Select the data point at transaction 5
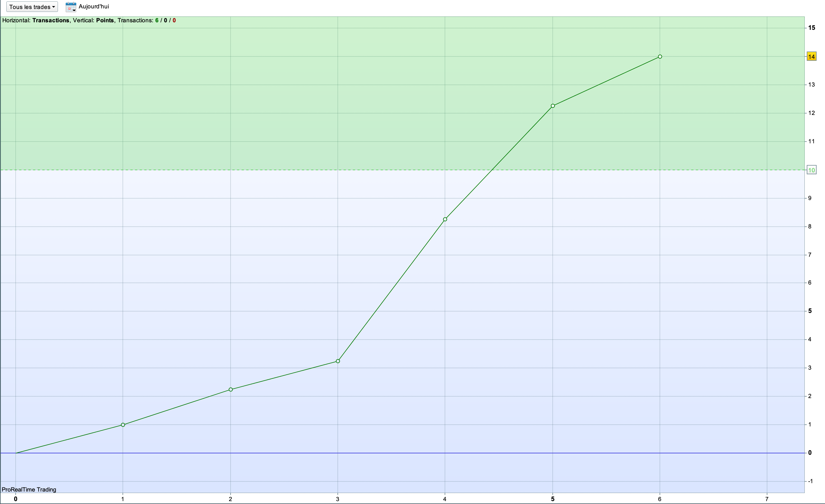The height and width of the screenshot is (504, 825). click(x=553, y=106)
